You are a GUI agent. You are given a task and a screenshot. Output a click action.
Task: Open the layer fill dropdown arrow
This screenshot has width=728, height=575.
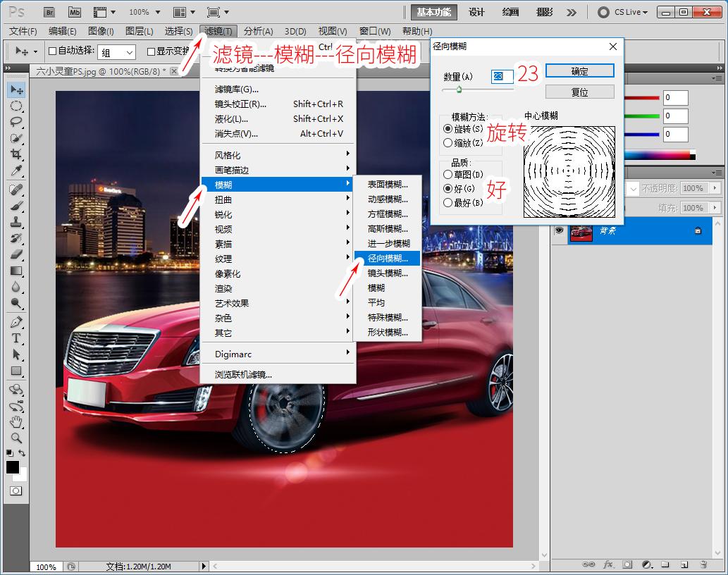coord(715,207)
